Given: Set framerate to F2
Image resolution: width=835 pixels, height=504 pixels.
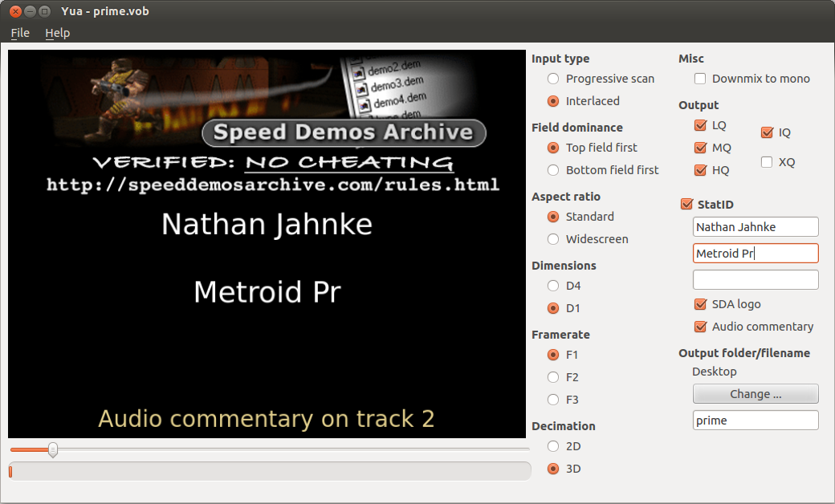Looking at the screenshot, I should click(553, 377).
